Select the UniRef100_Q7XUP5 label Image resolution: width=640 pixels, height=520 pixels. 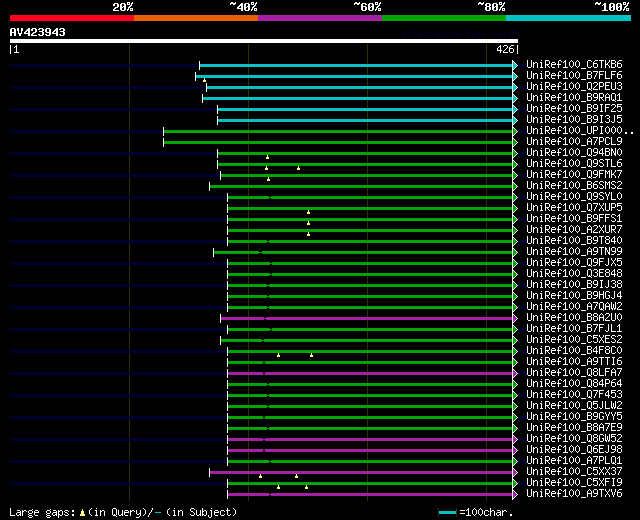coord(574,208)
